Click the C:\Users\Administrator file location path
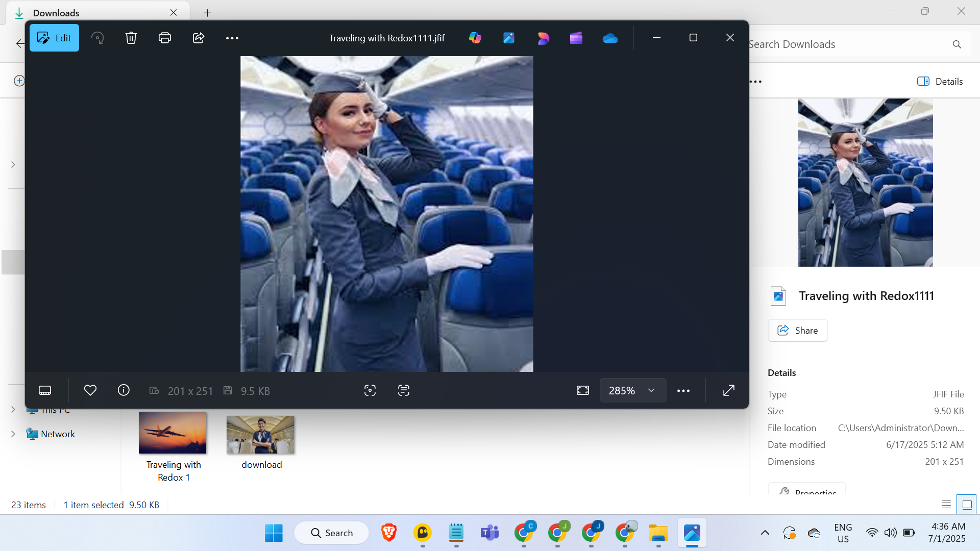This screenshot has height=551, width=980. (901, 428)
